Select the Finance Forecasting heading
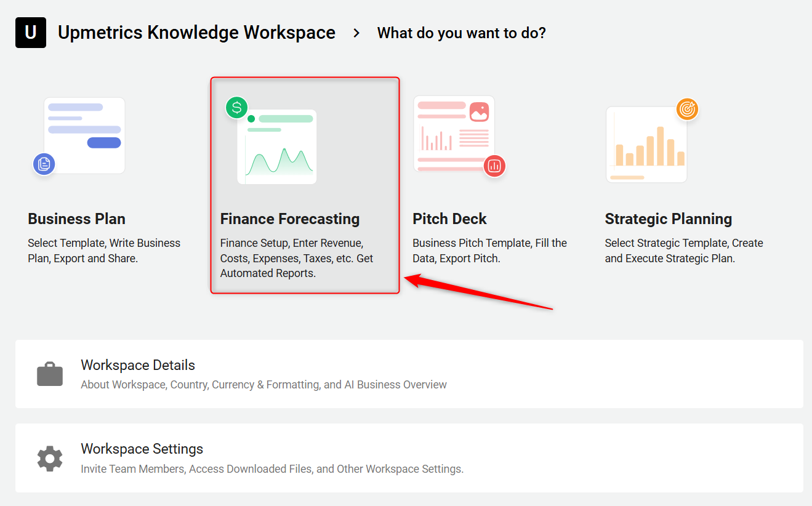 (290, 219)
